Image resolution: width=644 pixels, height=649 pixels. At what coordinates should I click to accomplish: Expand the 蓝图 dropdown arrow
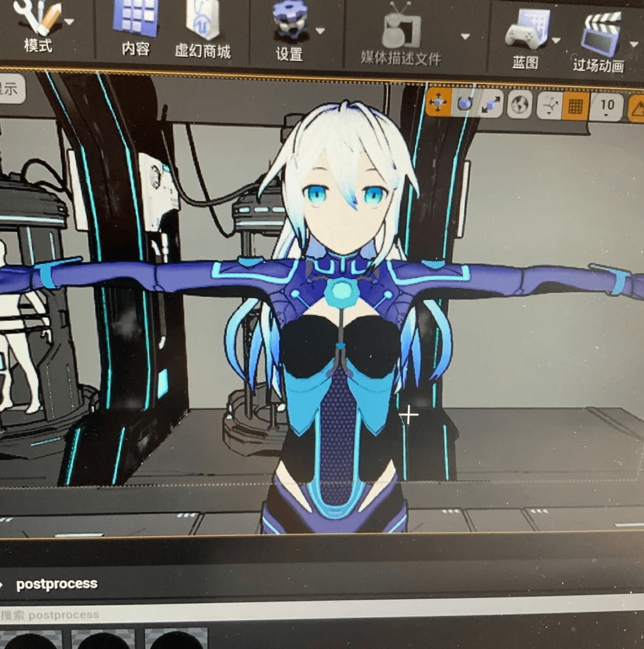(x=556, y=40)
